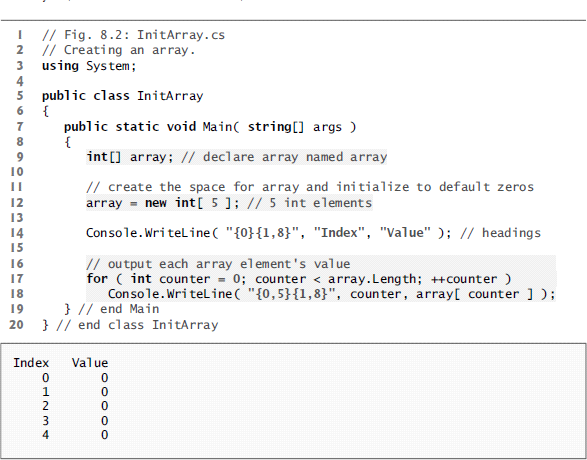Click Console.WriteLine on line 18 with array[ counter ]
Viewport: 587px width, 460px height.
(x=332, y=294)
